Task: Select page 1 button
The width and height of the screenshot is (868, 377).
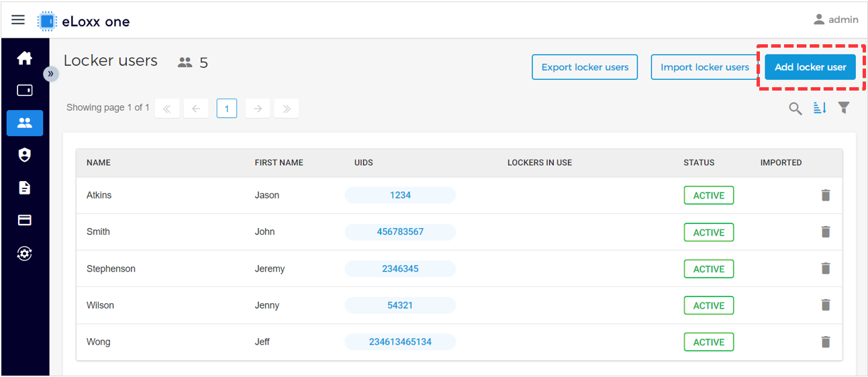Action: coord(227,108)
